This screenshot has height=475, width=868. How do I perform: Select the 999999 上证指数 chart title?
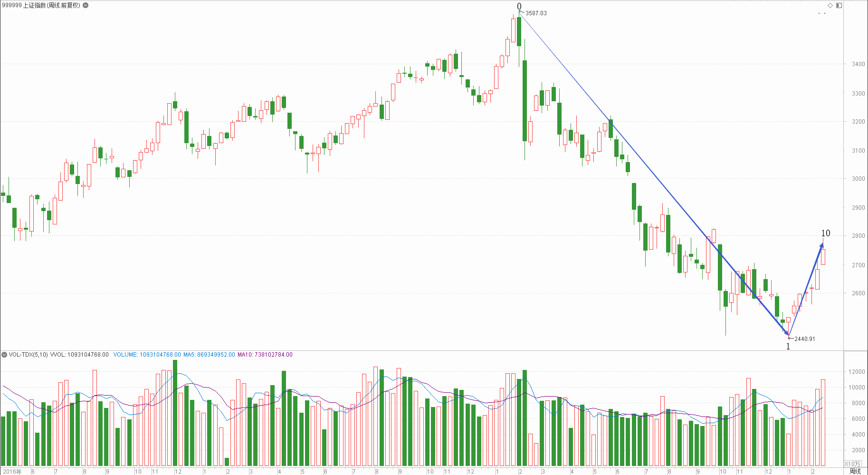[41, 5]
